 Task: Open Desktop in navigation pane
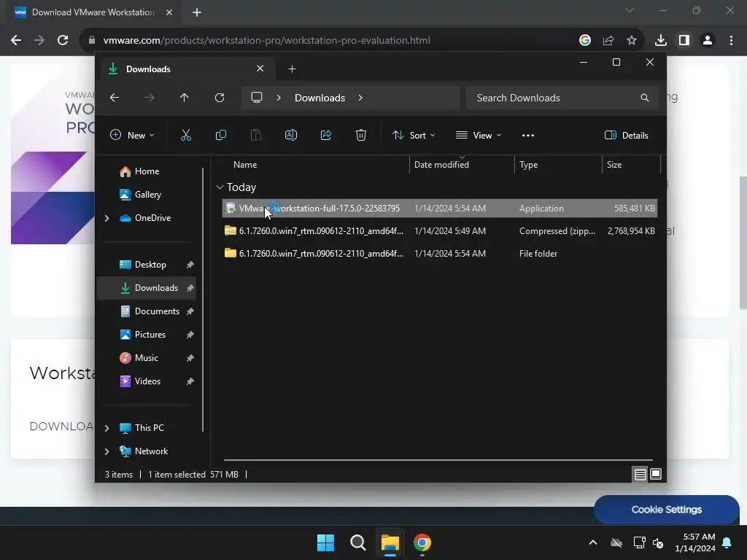[146, 265]
